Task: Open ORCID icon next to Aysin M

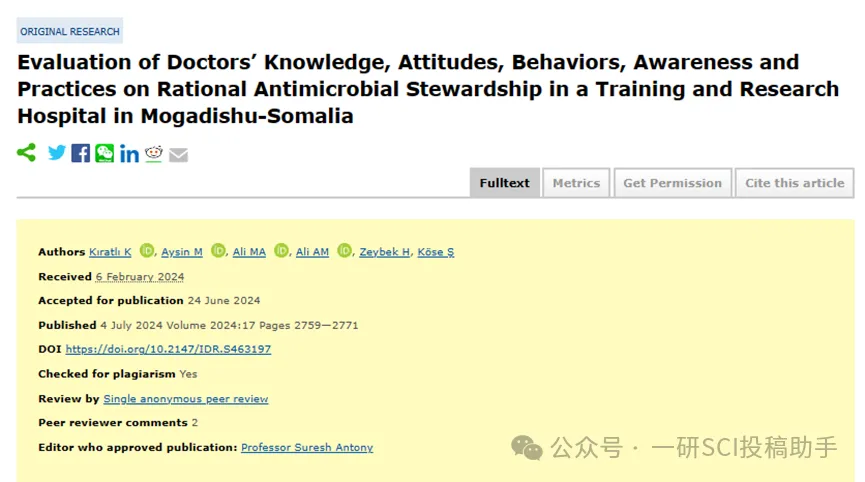Action: 218,251
